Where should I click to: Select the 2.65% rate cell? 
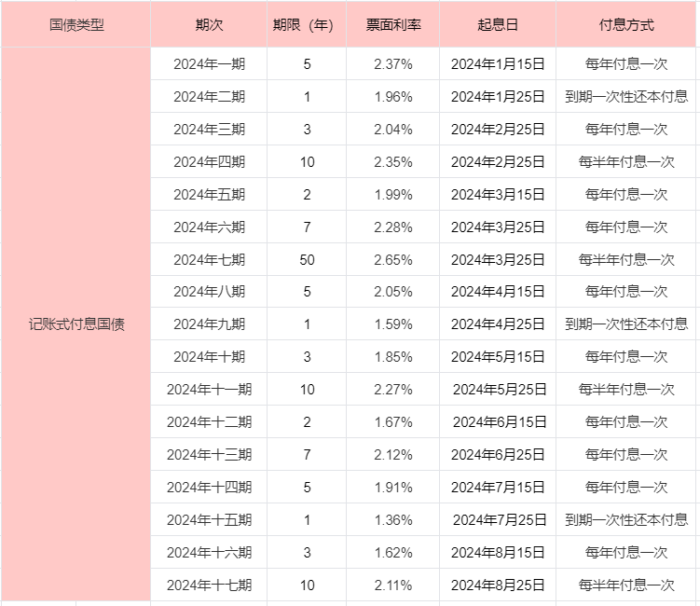pyautogui.click(x=392, y=259)
